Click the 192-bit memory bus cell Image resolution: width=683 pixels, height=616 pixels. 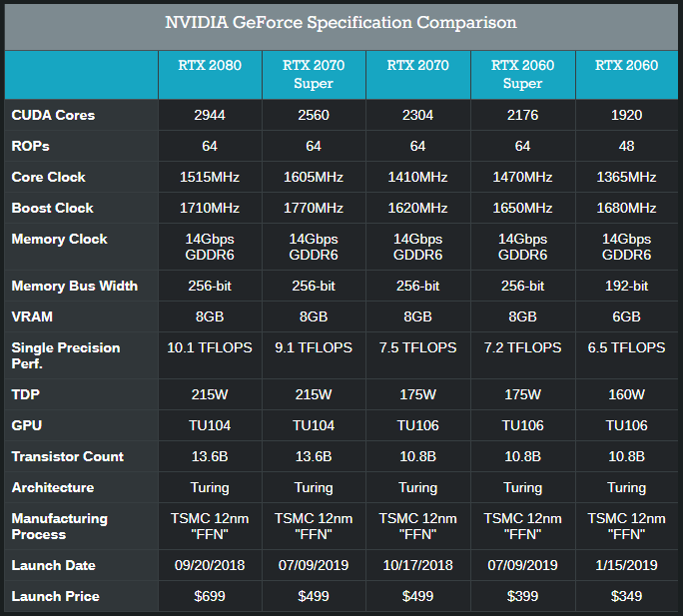(626, 286)
